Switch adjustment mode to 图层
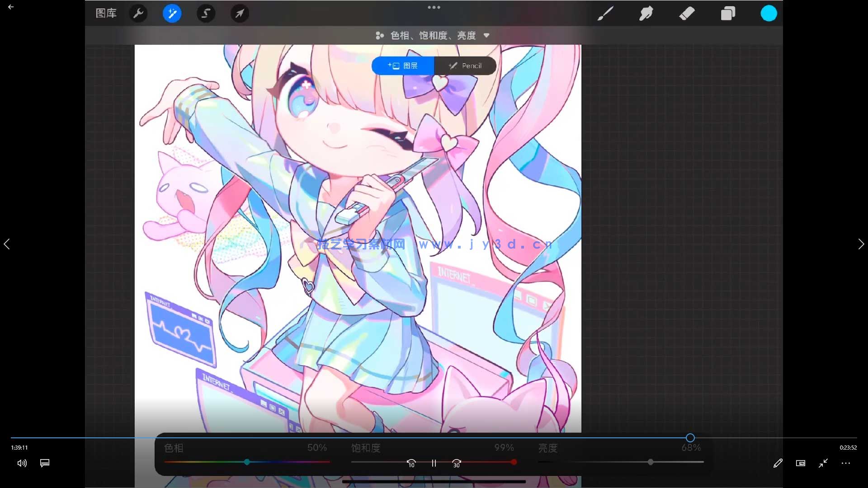Viewport: 868px width, 488px height. point(403,66)
